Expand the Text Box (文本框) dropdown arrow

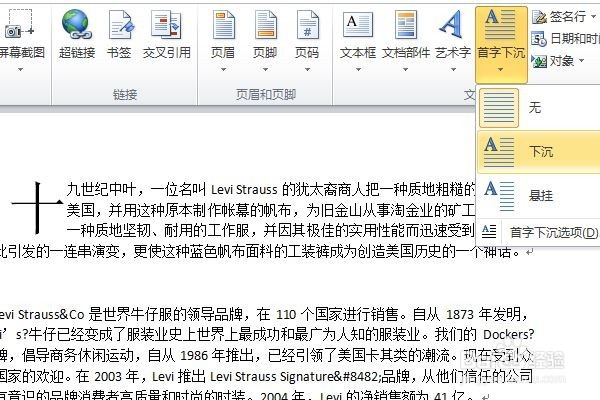pos(358,70)
